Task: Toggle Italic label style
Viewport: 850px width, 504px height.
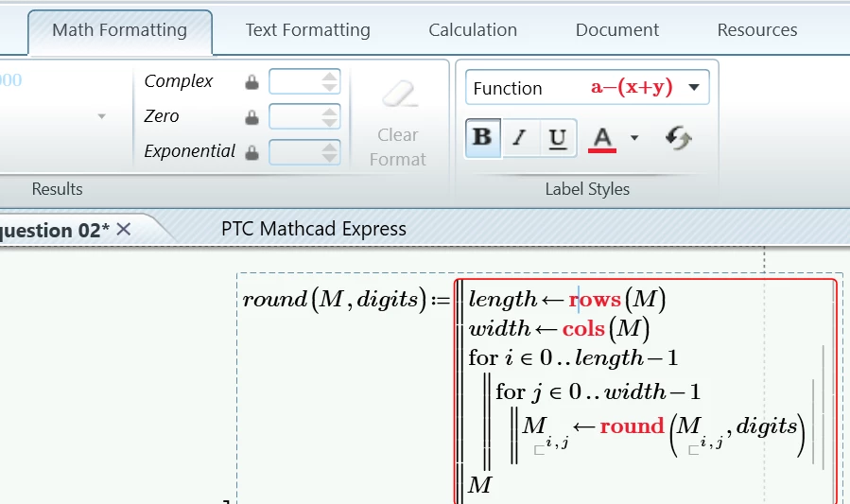Action: [520, 138]
